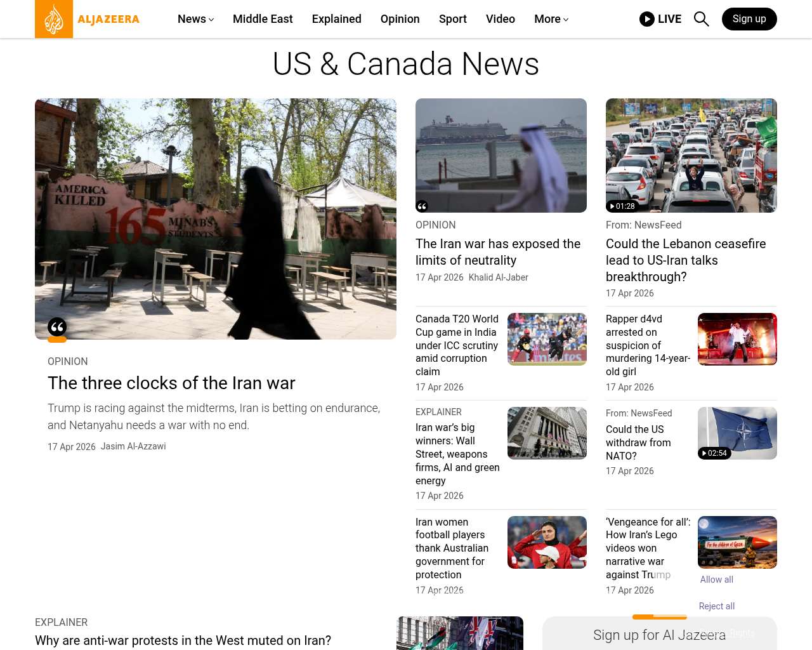812x650 pixels.
Task: Open 'The three clocks of the Iran war'
Action: [171, 383]
